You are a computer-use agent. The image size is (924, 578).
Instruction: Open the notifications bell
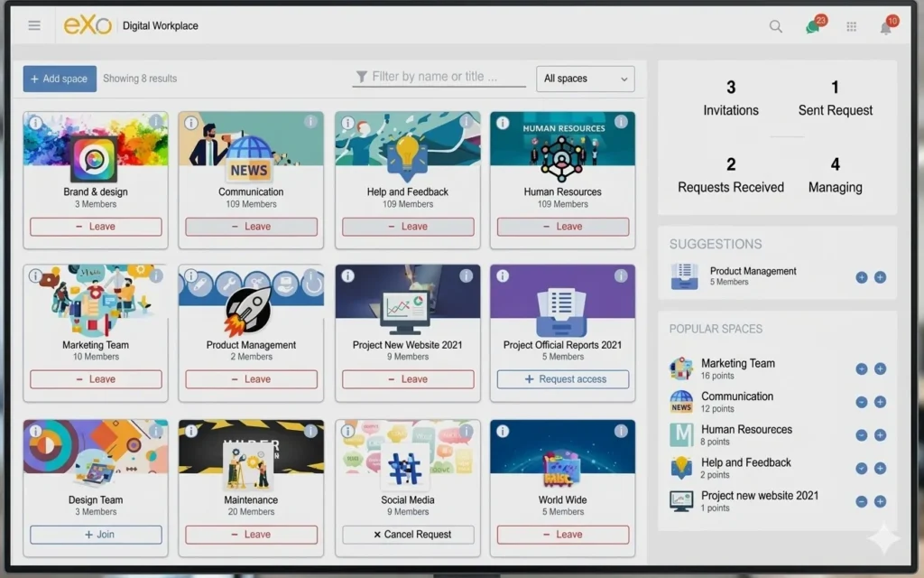point(885,26)
